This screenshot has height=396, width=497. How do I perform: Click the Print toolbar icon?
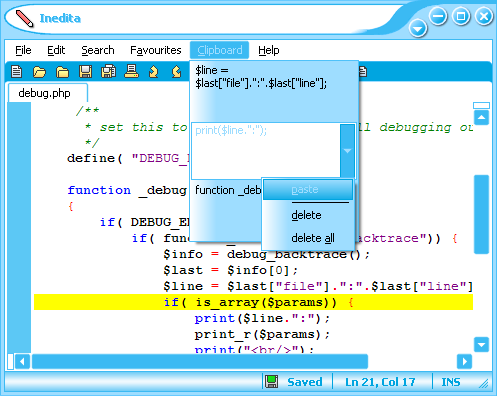tap(131, 71)
